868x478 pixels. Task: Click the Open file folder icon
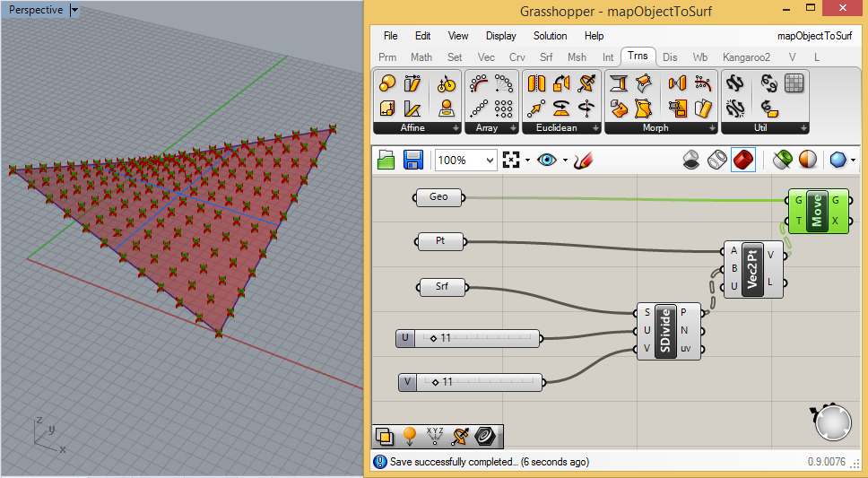(386, 161)
